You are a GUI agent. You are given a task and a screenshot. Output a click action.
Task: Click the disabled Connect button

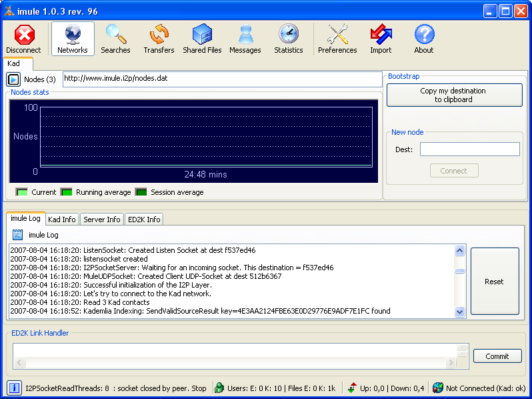[x=454, y=171]
